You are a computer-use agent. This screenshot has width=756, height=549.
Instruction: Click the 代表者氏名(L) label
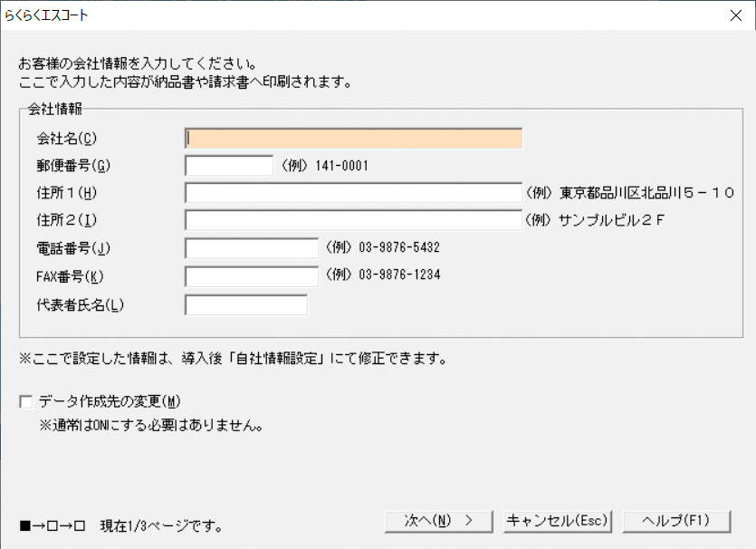coord(79,305)
